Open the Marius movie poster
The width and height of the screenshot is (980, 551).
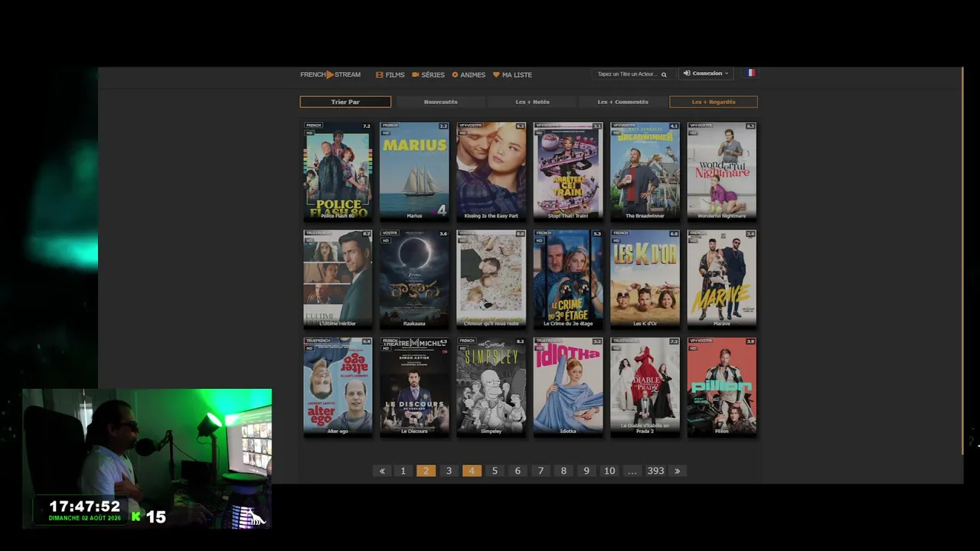414,171
